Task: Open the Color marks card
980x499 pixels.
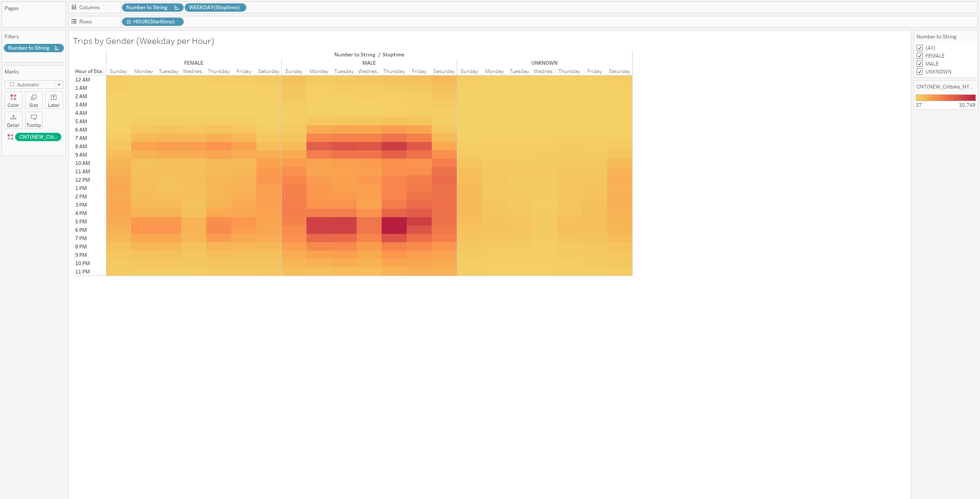Action: pyautogui.click(x=13, y=100)
